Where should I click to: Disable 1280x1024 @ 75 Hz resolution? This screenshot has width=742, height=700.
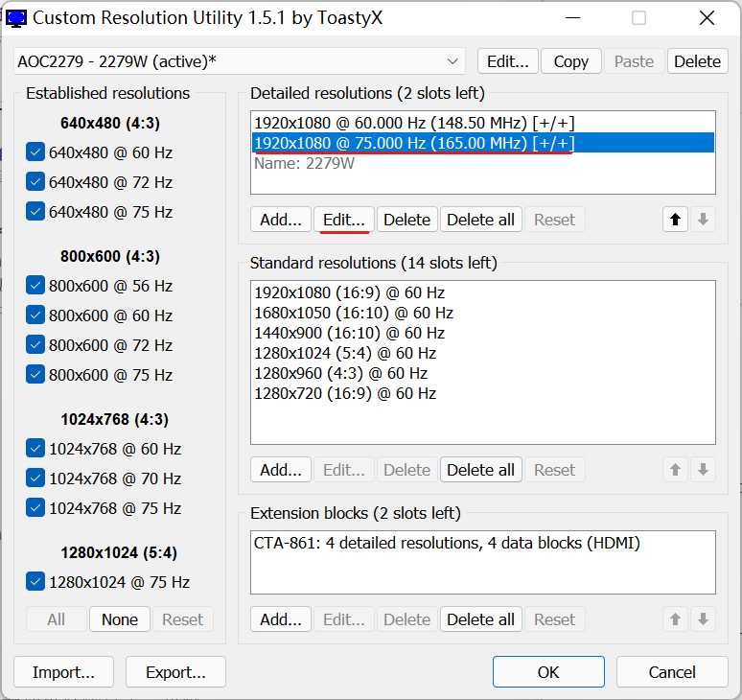[36, 582]
